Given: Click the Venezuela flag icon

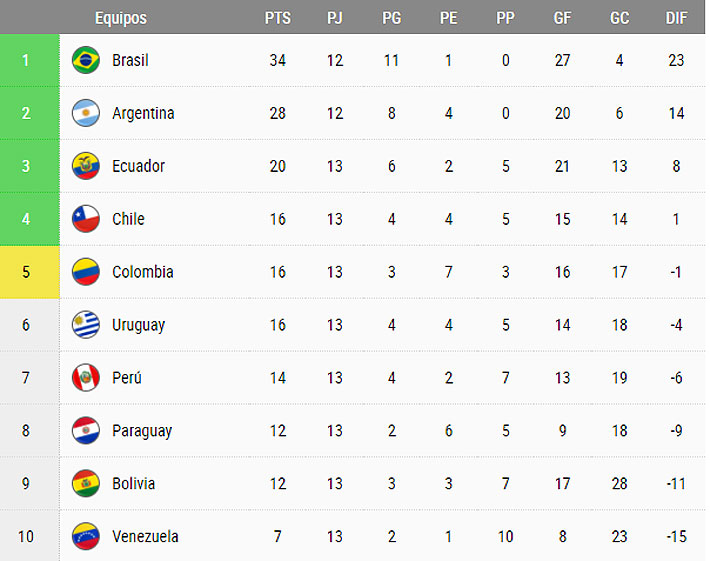Looking at the screenshot, I should [86, 537].
